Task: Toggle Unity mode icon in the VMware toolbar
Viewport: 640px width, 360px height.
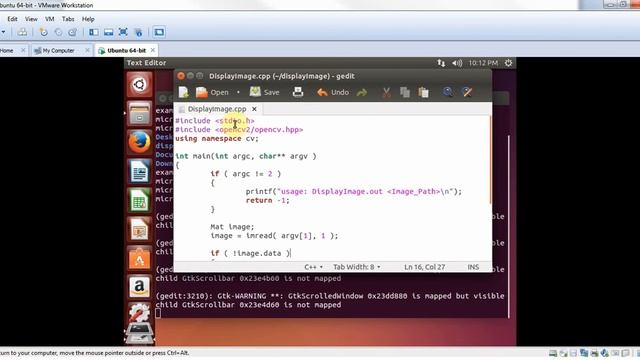Action: click(x=138, y=32)
